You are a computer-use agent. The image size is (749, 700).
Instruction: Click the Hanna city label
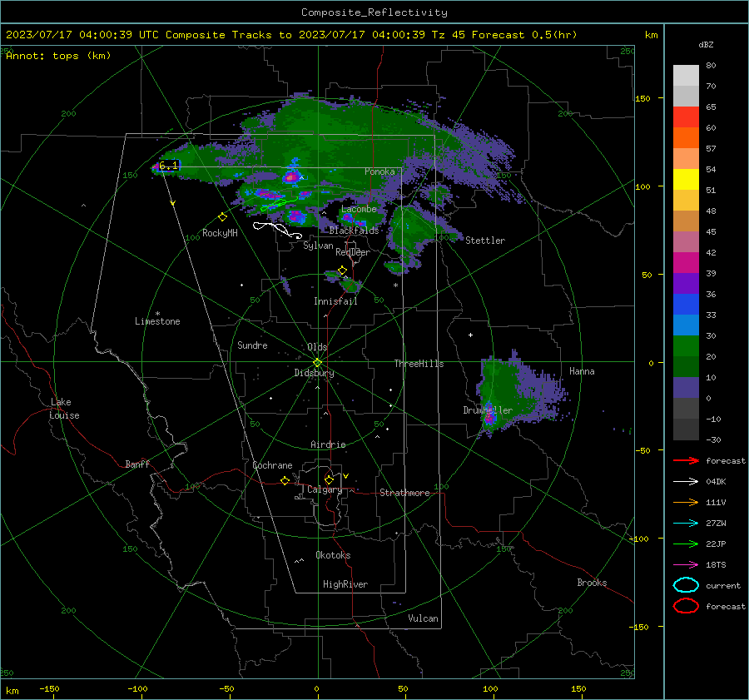pyautogui.click(x=582, y=371)
